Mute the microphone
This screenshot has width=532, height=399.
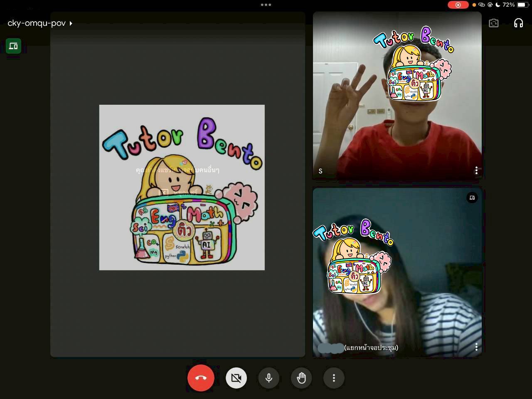pyautogui.click(x=269, y=378)
